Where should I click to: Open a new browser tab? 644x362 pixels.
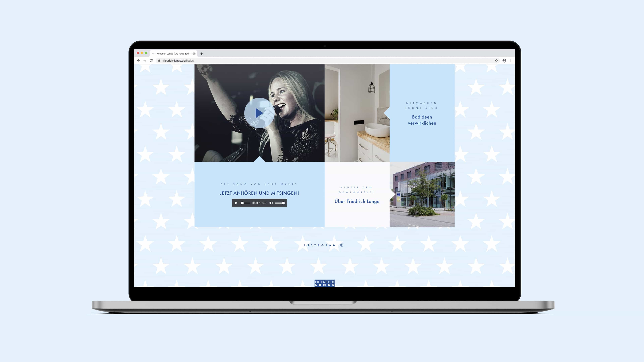(201, 54)
